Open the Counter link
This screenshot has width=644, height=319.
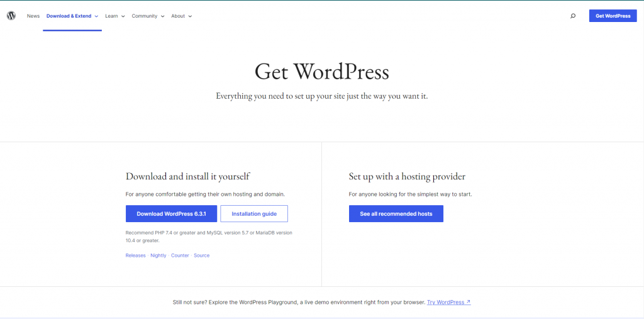tap(180, 255)
